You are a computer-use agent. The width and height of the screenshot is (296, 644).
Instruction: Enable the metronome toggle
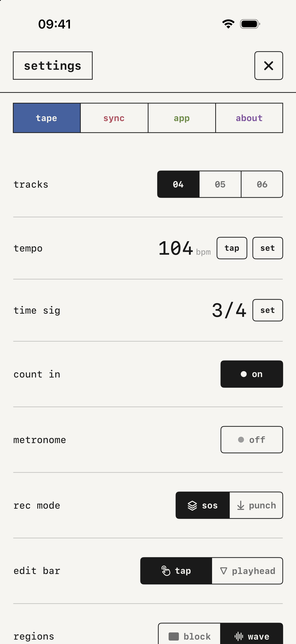[x=252, y=439]
